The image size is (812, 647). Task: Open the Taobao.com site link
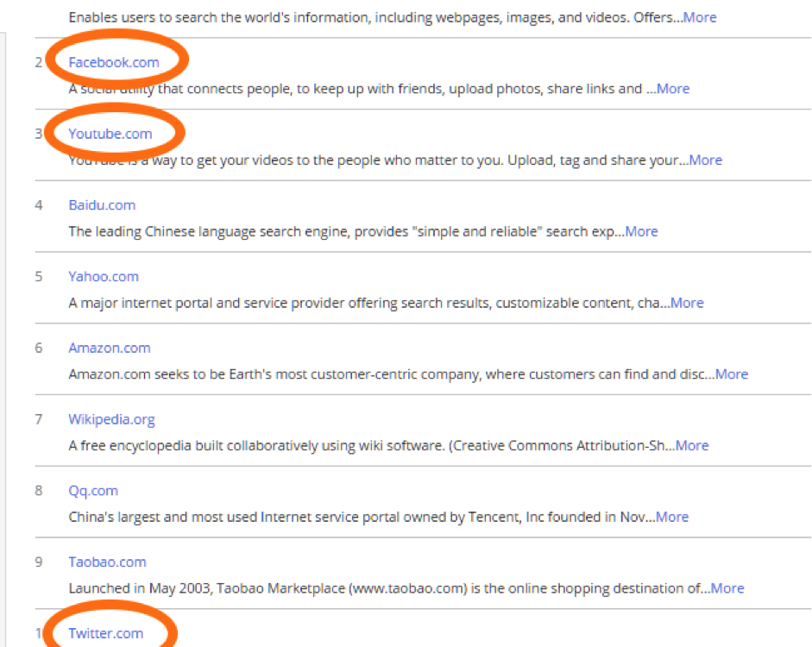[x=107, y=562]
